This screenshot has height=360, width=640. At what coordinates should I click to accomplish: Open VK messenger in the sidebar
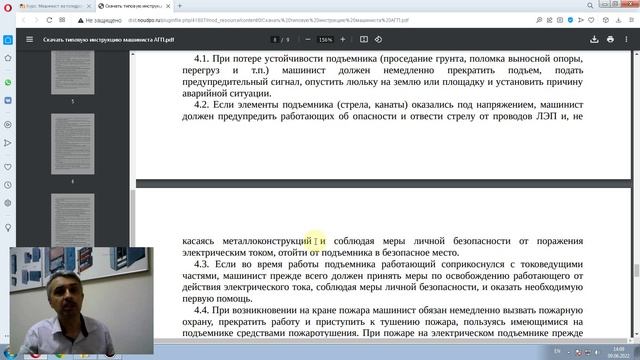pyautogui.click(x=8, y=100)
